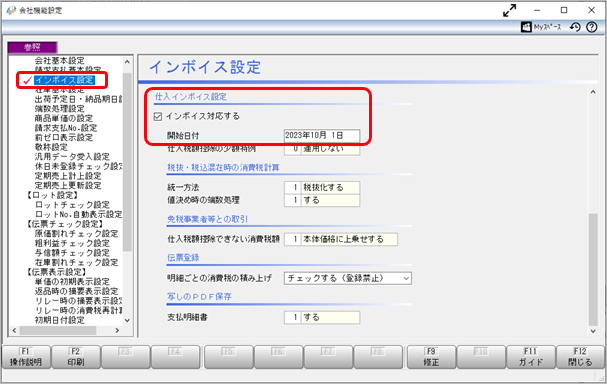Click the F1 操作説明 button
Image resolution: width=607 pixels, height=384 pixels.
(26, 357)
